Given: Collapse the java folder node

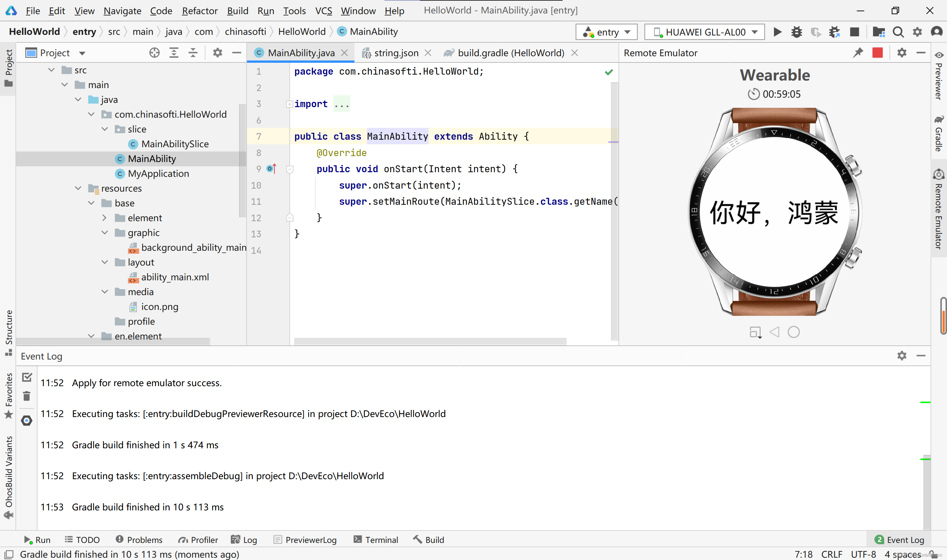Looking at the screenshot, I should click(78, 100).
